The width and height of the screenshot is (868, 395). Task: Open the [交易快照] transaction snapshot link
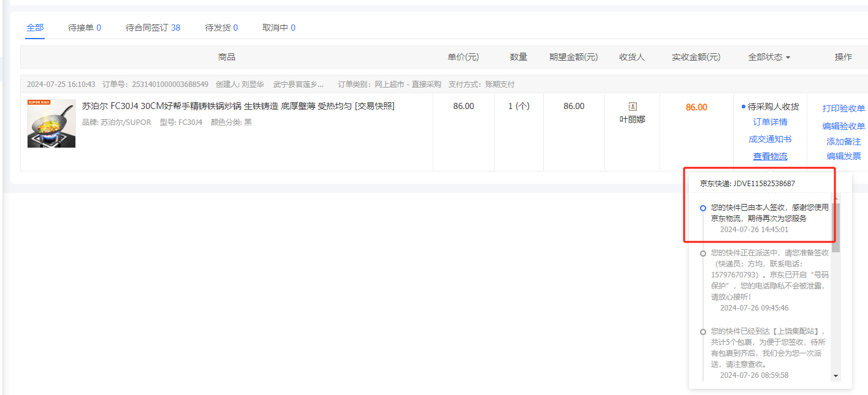pyautogui.click(x=375, y=106)
